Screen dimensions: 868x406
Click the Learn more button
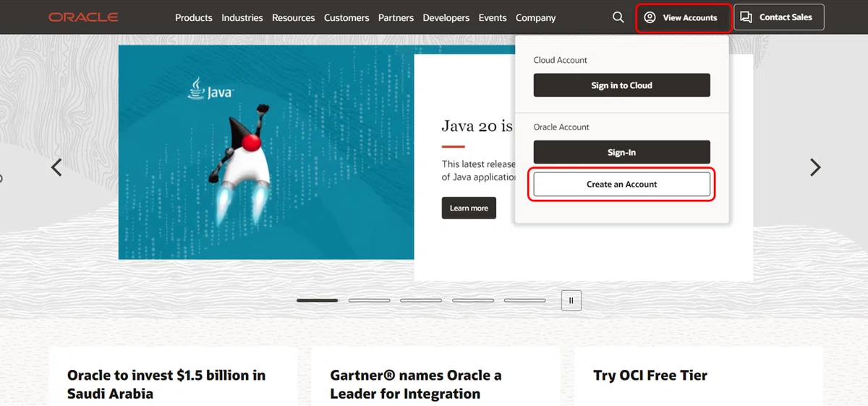coord(469,208)
